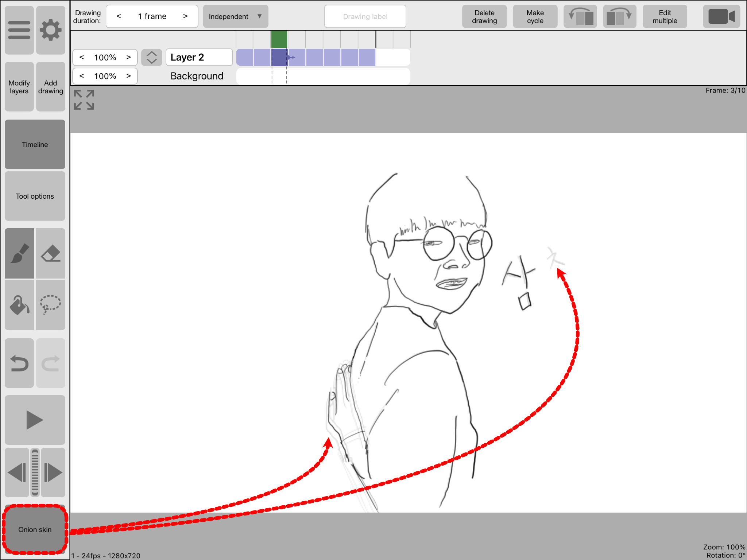747x560 pixels.
Task: Toggle the Onion skin button
Action: tap(35, 529)
